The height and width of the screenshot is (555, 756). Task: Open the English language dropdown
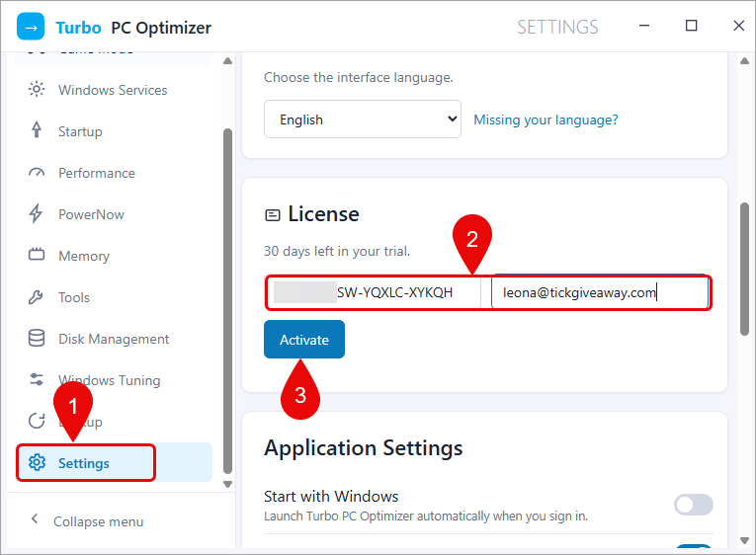363,119
